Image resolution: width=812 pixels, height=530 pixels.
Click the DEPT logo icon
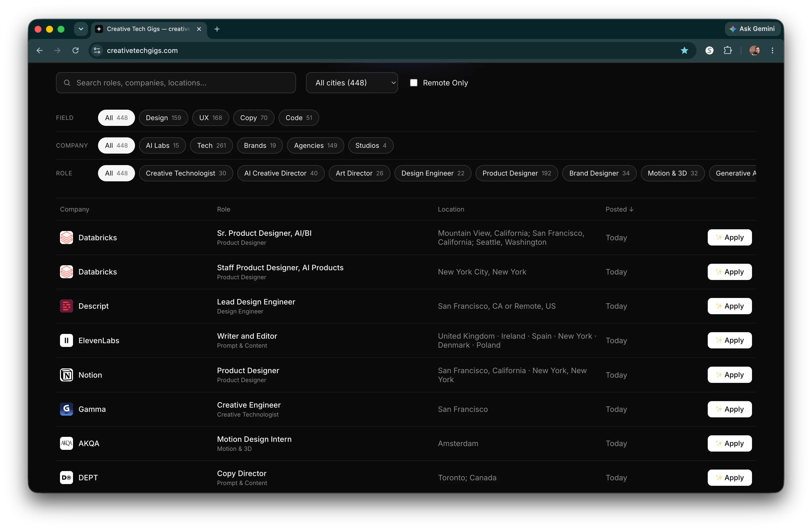(66, 478)
